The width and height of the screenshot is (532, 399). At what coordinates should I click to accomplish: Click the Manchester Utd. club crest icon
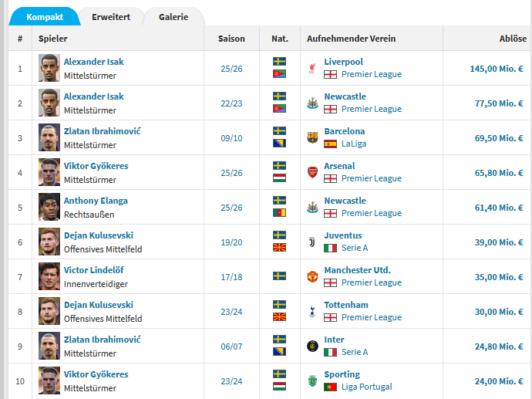tap(312, 276)
